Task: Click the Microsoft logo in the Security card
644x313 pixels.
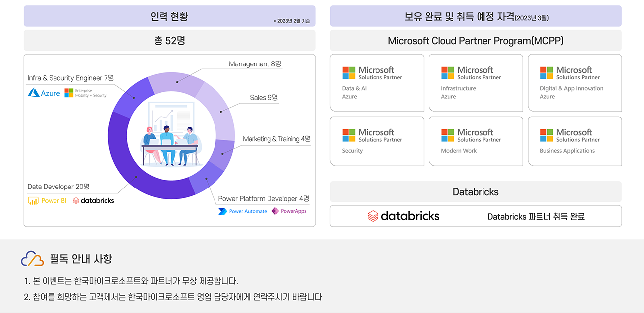Action: 372,136
